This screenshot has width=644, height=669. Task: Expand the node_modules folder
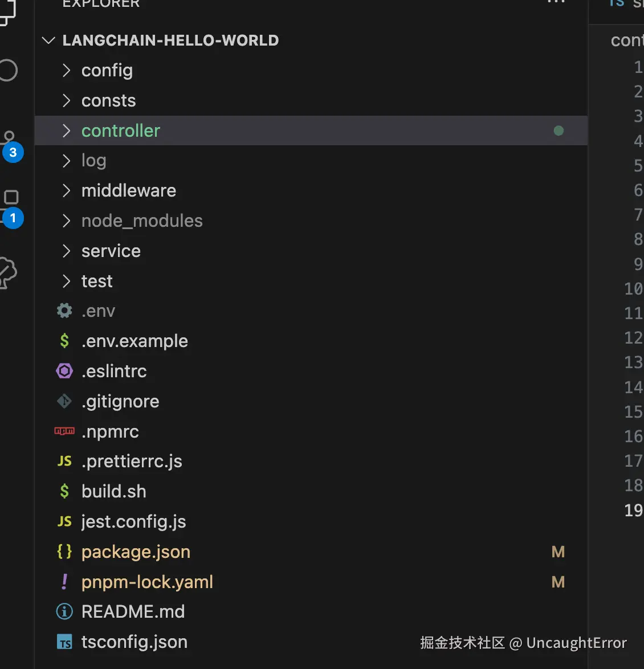[x=142, y=221]
